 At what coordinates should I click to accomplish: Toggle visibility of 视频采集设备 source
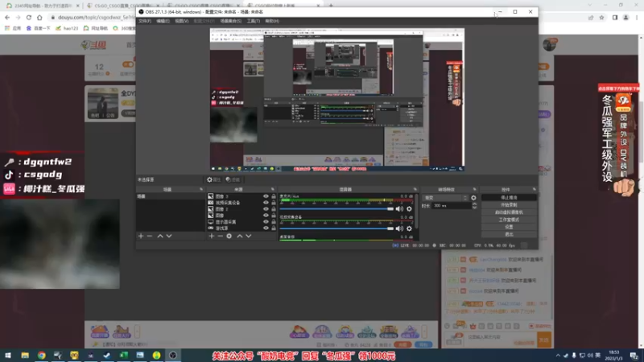[266, 203]
